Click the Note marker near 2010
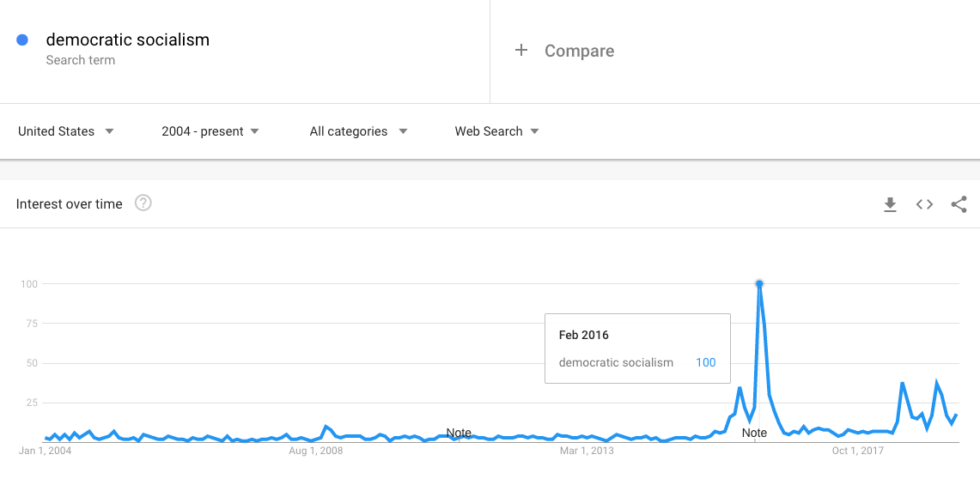This screenshot has width=980, height=479. (x=459, y=433)
